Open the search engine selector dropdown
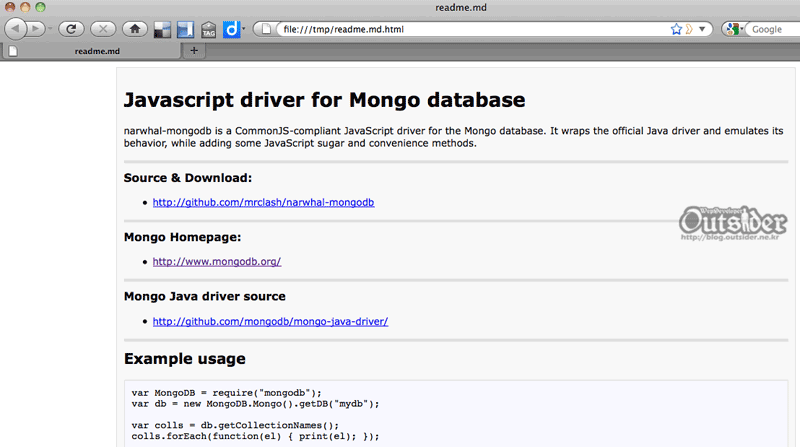 click(735, 29)
